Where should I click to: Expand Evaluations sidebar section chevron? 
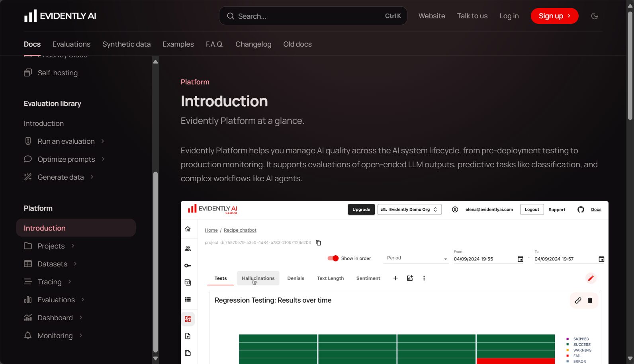coord(83,299)
